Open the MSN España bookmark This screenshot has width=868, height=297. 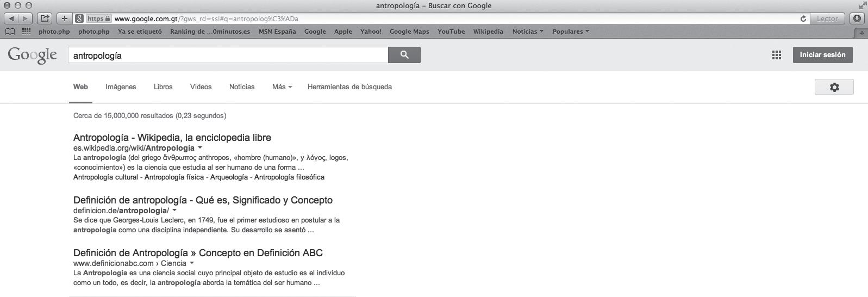pyautogui.click(x=277, y=32)
